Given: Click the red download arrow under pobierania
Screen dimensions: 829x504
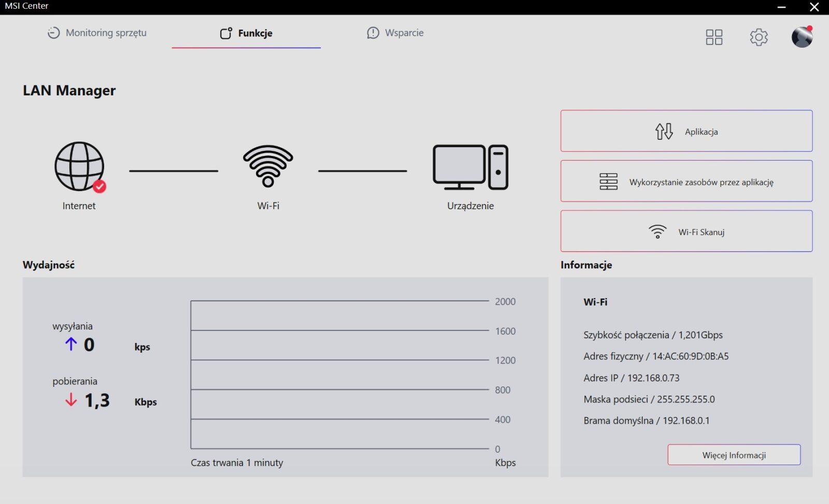Looking at the screenshot, I should [x=71, y=400].
